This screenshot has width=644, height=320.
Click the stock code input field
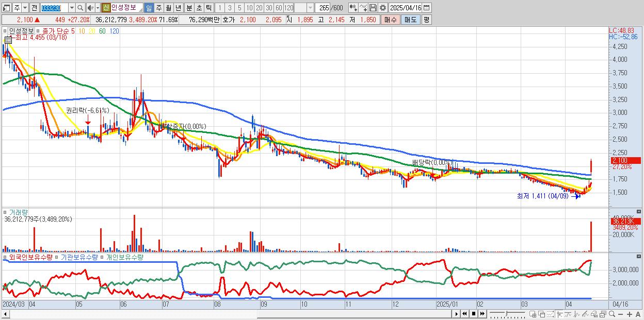54,8
